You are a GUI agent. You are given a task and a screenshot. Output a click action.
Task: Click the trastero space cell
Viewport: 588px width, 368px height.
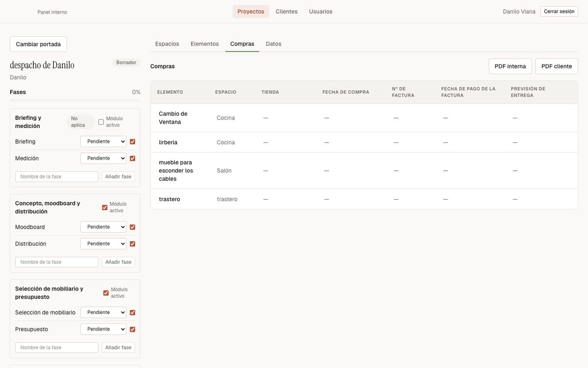click(x=227, y=199)
